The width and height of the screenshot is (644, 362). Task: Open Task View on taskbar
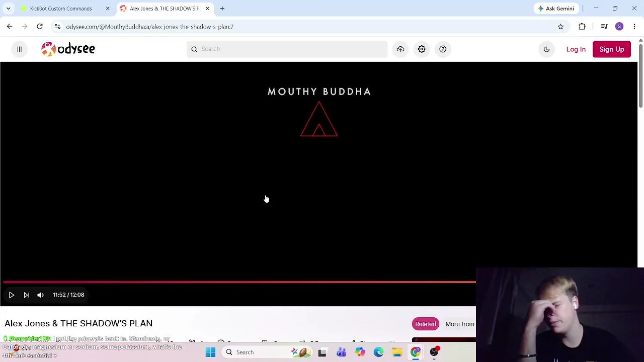322,352
